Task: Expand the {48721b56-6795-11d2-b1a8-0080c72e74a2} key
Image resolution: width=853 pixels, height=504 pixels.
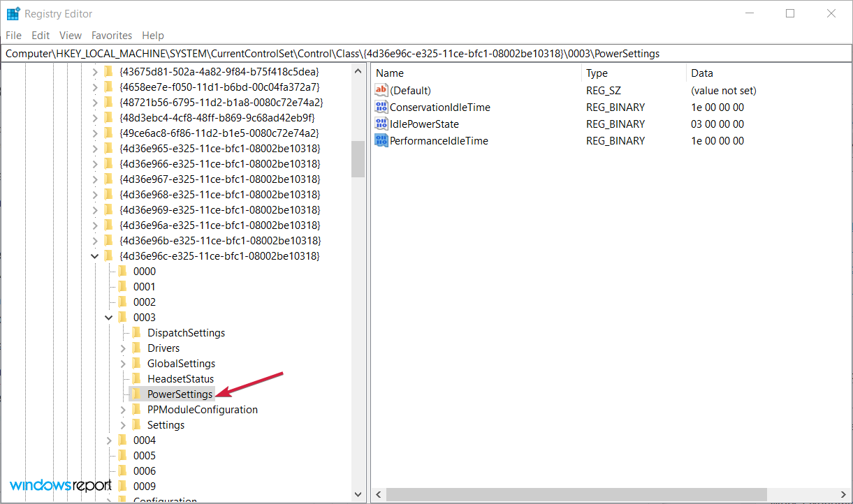Action: (x=95, y=102)
